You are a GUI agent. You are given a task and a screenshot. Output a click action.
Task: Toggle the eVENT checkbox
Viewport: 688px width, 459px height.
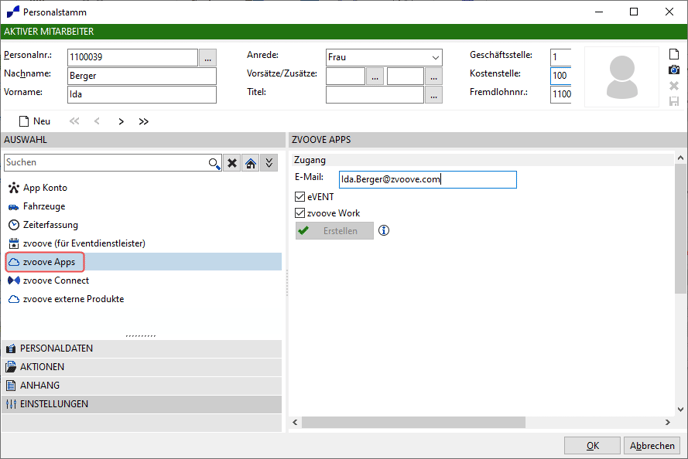(300, 197)
